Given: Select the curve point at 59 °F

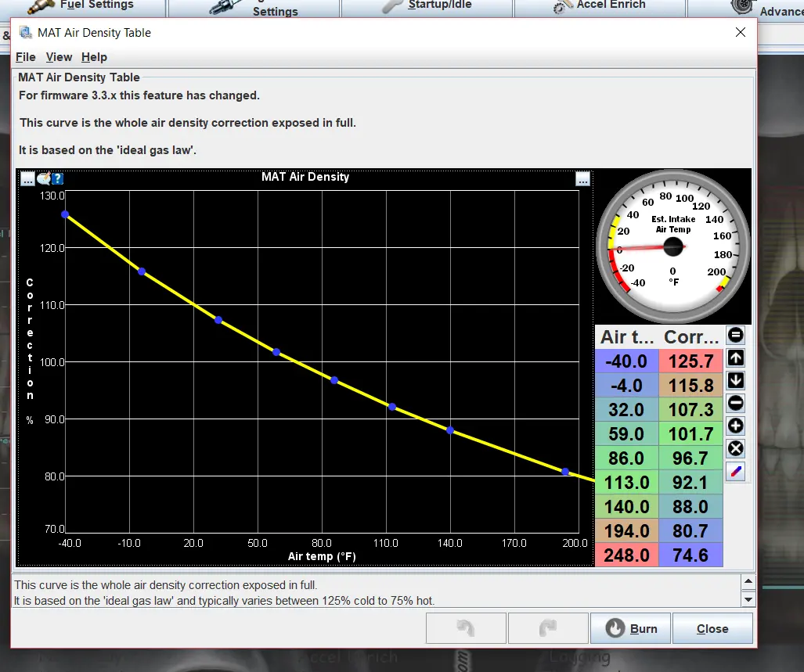Looking at the screenshot, I should point(276,352).
